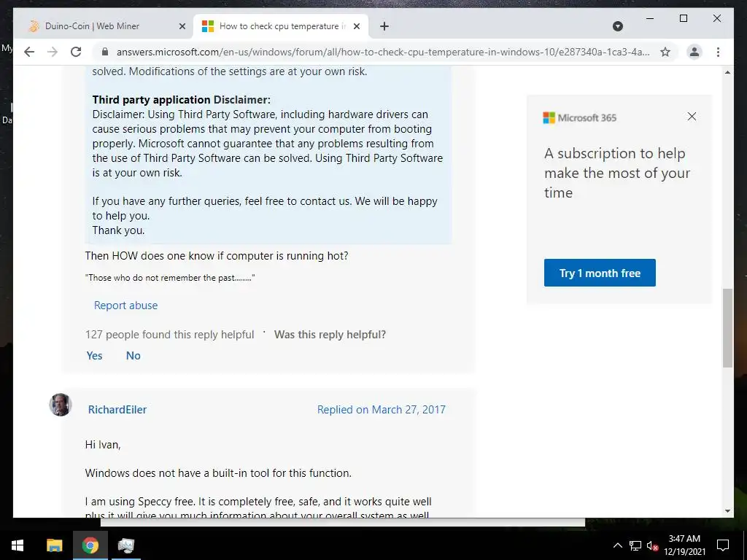747x560 pixels.
Task: Click the tab search dropdown arrow icon
Action: click(617, 26)
